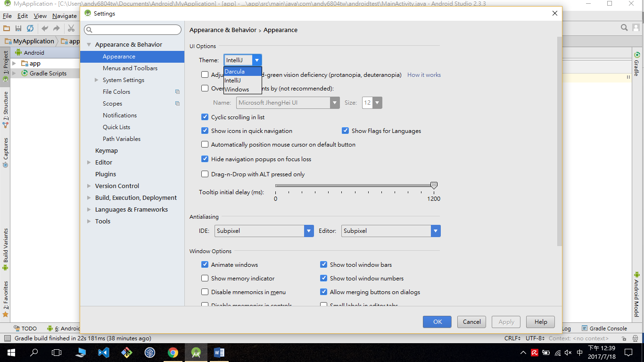
Task: Open Google Chrome from taskbar
Action: tap(173, 352)
